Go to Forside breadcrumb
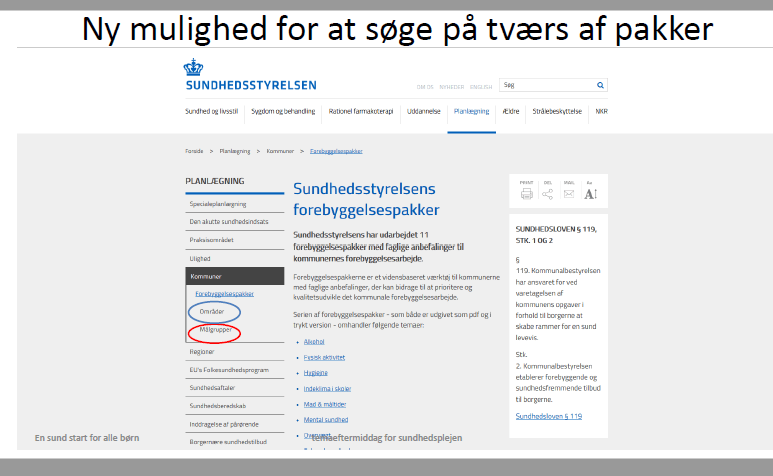This screenshot has height=476, width=773. tap(194, 151)
